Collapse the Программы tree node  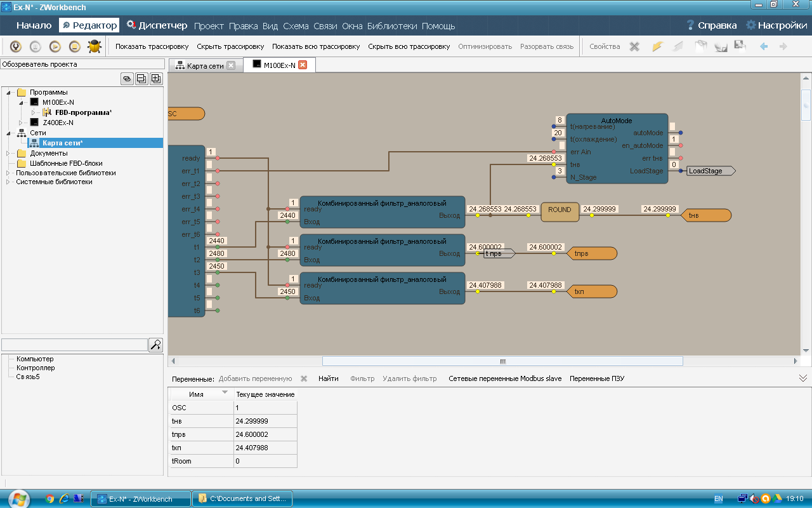[x=8, y=92]
